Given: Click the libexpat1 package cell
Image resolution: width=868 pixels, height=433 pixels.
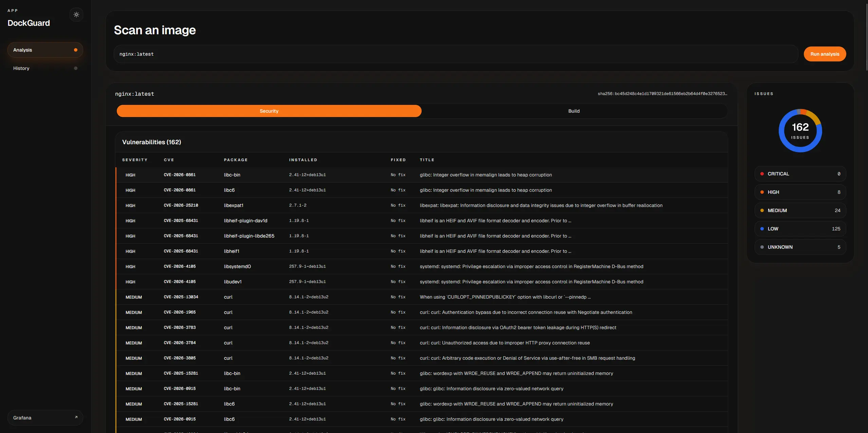Looking at the screenshot, I should point(234,205).
